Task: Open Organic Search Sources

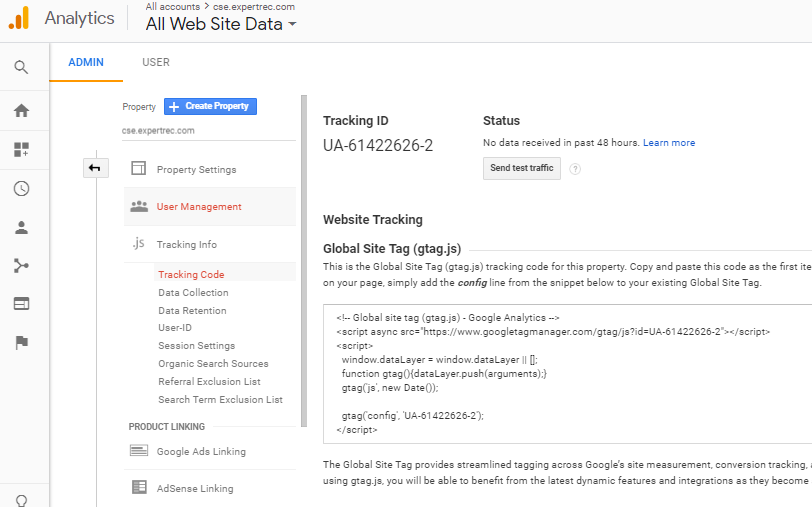Action: (213, 364)
